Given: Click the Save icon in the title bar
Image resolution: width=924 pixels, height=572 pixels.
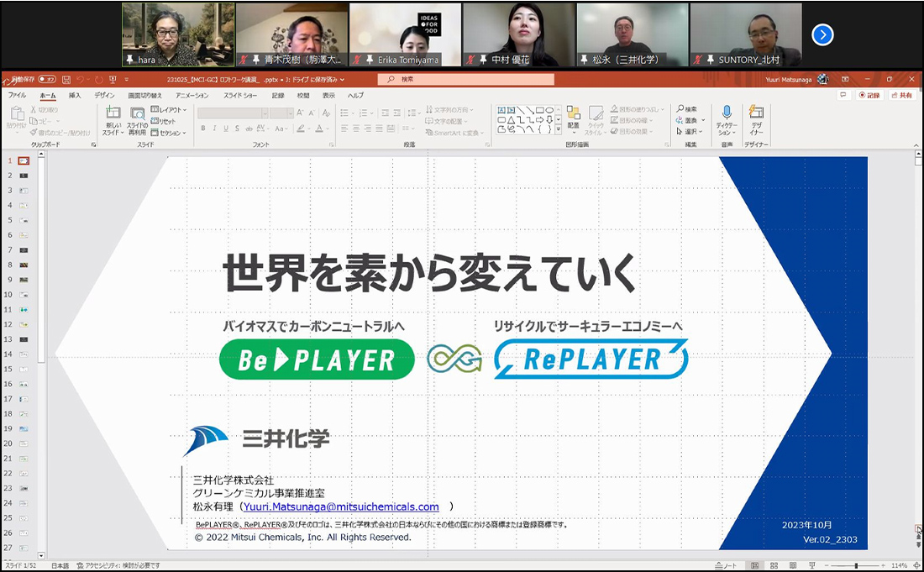Looking at the screenshot, I should 65,80.
